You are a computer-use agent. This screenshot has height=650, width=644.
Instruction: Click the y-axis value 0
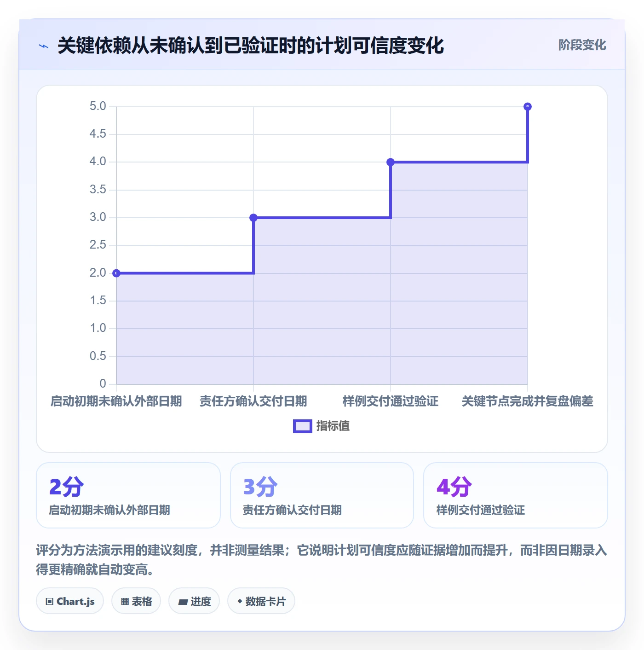[x=103, y=383]
